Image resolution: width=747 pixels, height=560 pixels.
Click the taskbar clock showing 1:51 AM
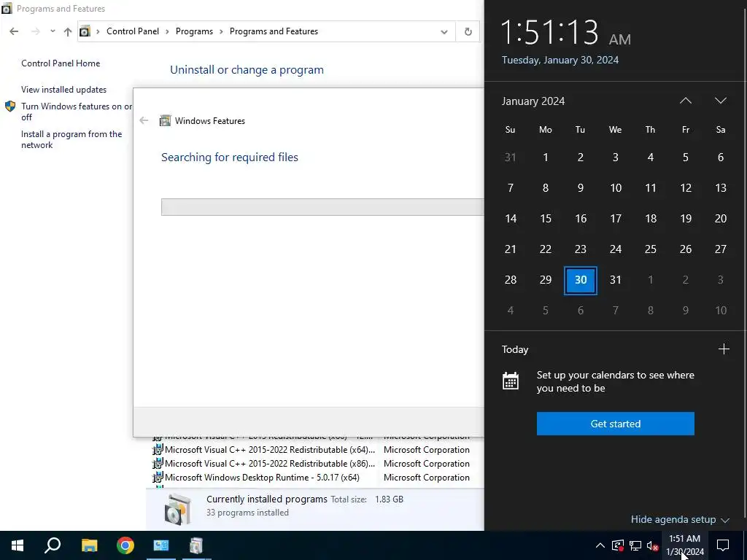(684, 545)
